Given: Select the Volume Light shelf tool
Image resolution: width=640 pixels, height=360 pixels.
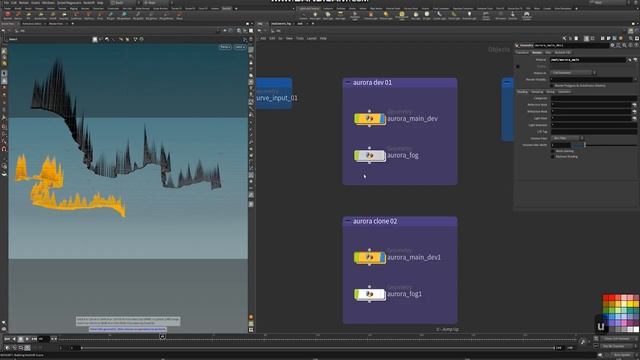Looking at the screenshot, I should click(x=371, y=15).
